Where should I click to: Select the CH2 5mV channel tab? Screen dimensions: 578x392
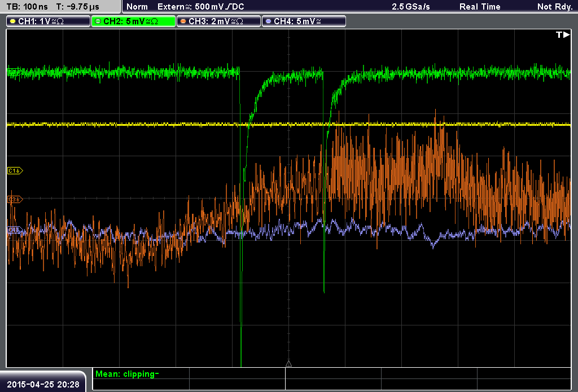click(133, 21)
